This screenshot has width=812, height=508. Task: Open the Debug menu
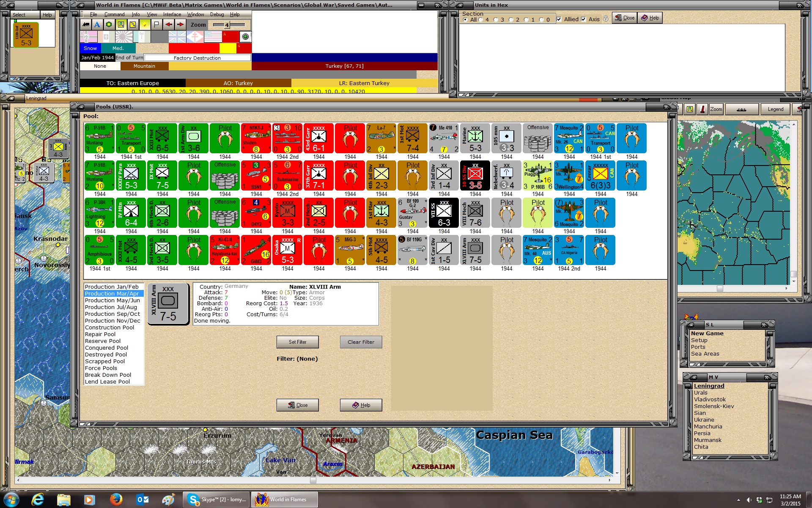pos(217,14)
